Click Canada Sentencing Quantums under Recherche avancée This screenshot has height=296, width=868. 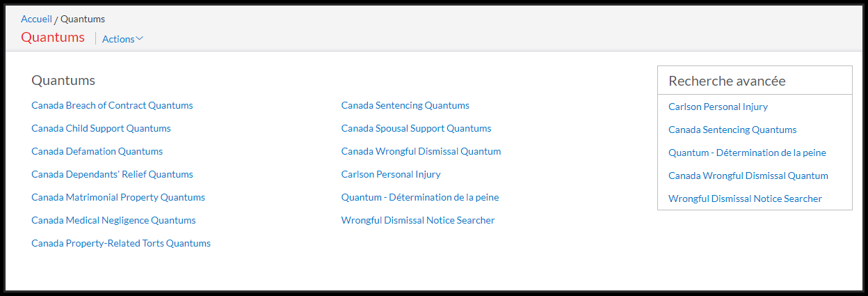point(732,130)
